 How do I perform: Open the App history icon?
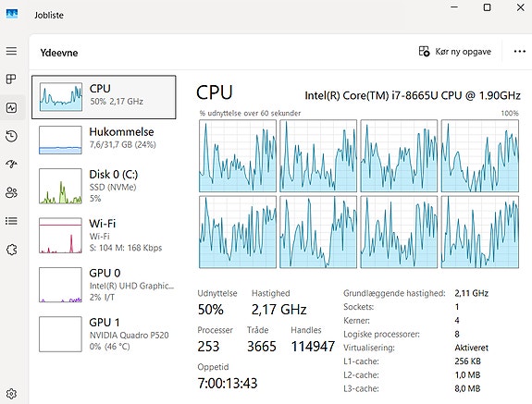tap(11, 136)
